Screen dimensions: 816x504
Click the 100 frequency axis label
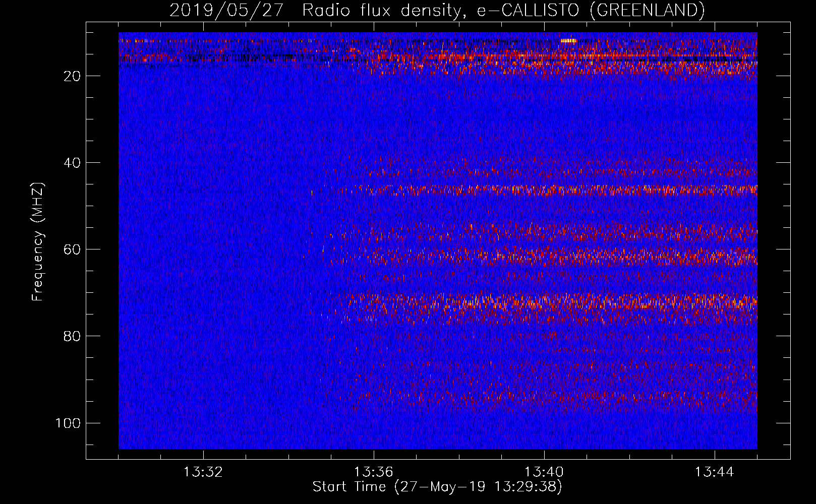point(68,423)
